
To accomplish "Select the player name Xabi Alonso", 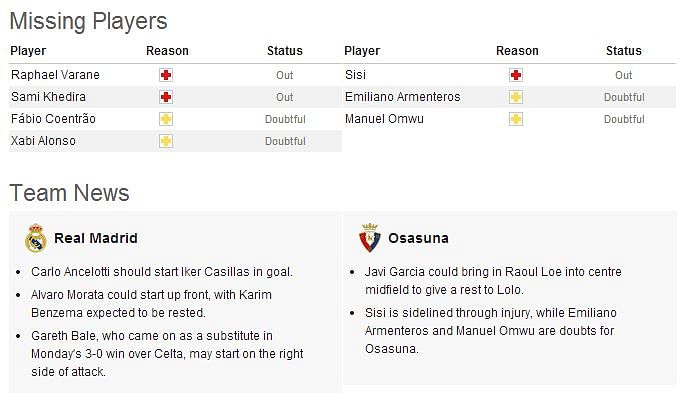I will coord(43,141).
